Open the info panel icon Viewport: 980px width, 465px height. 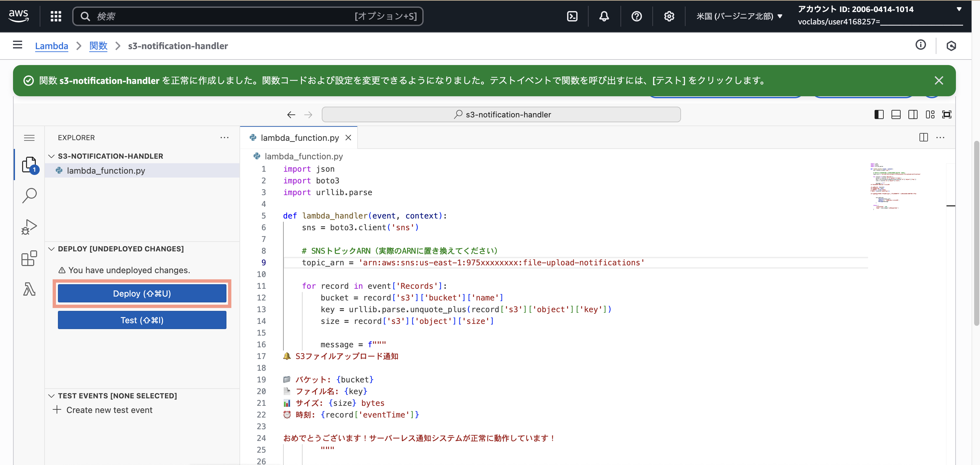pos(920,45)
